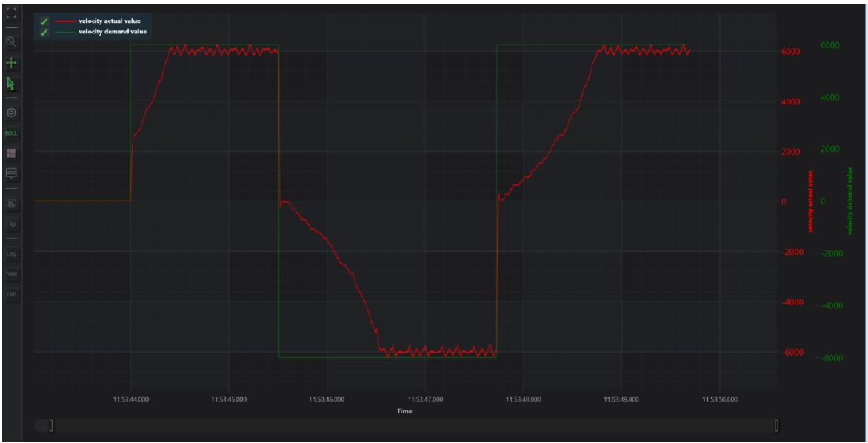Toggle the Leg legend button
The image size is (868, 443).
[11, 254]
